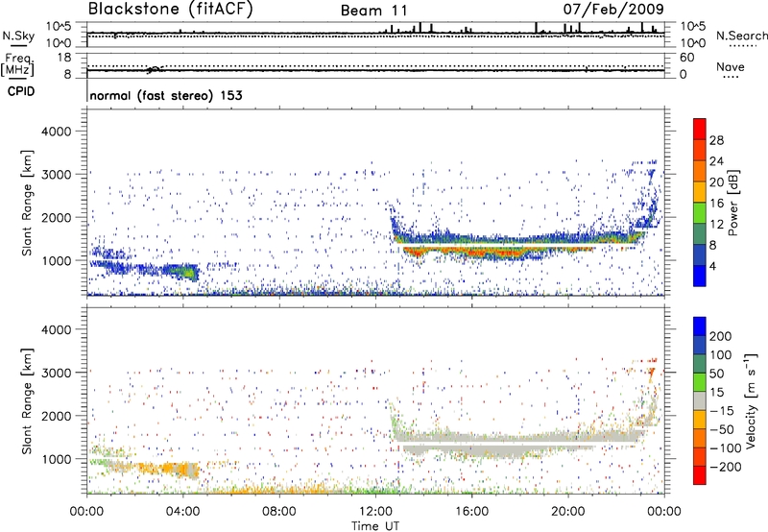Click the "12:00" time tick label
The image size is (768, 532).
375,512
